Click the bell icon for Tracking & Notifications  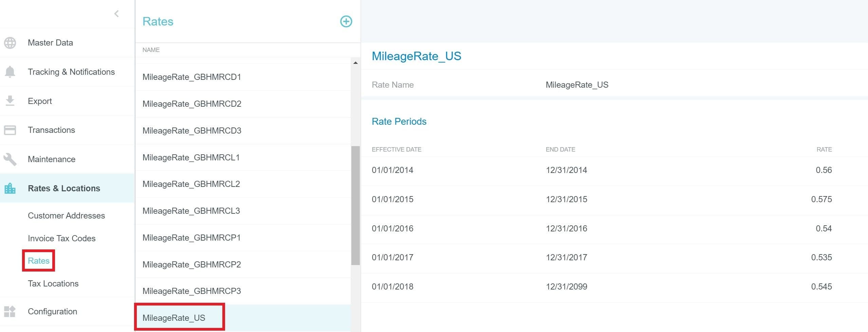pyautogui.click(x=10, y=72)
